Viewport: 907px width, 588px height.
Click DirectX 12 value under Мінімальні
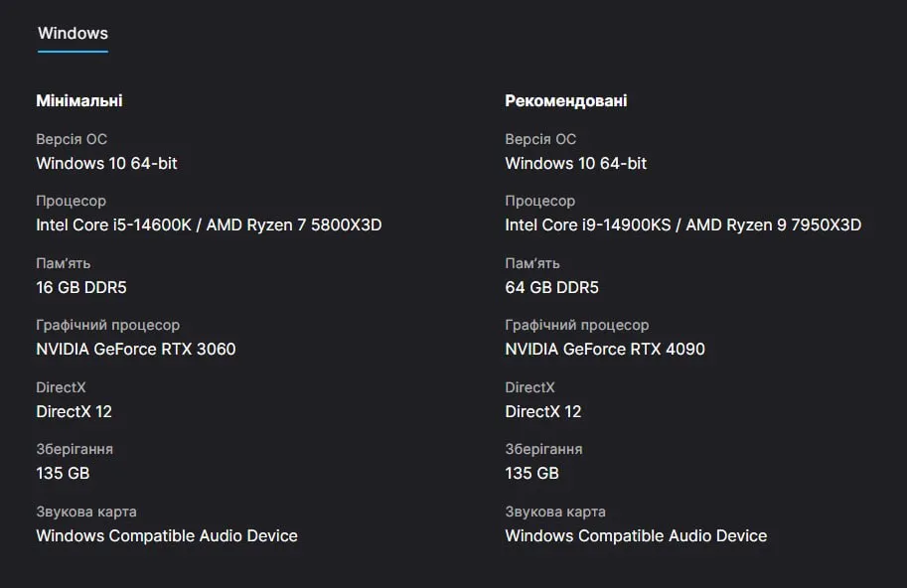click(75, 411)
